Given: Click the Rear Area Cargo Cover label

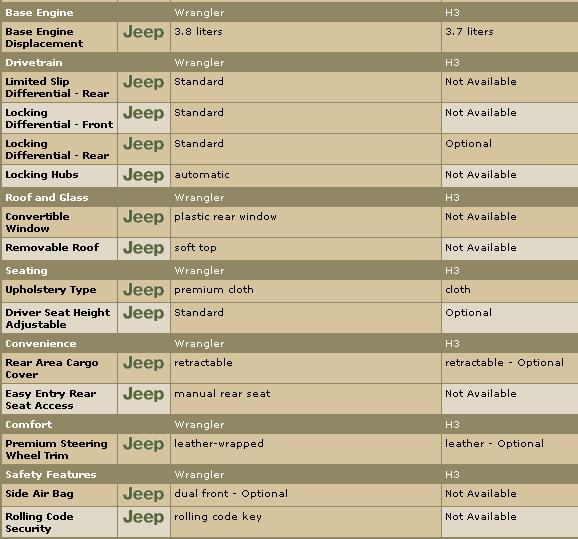Looking at the screenshot, I should click(x=52, y=369).
